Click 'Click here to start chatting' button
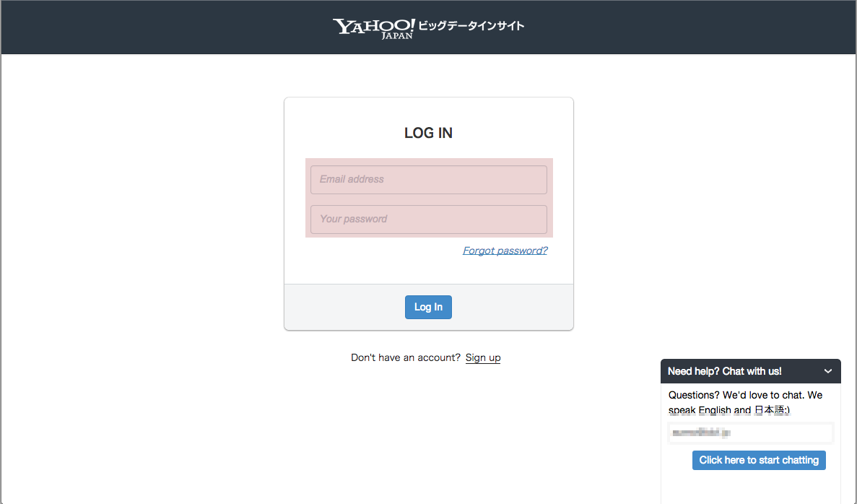 pos(759,460)
